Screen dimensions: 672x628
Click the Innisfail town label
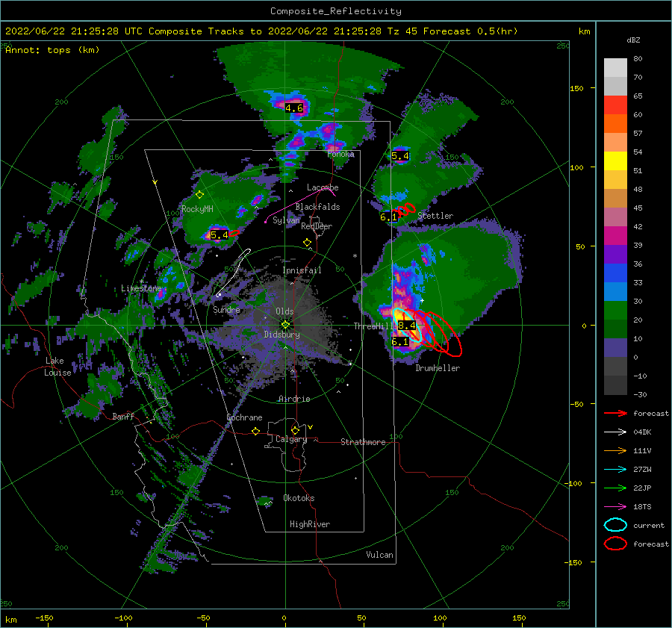click(302, 270)
